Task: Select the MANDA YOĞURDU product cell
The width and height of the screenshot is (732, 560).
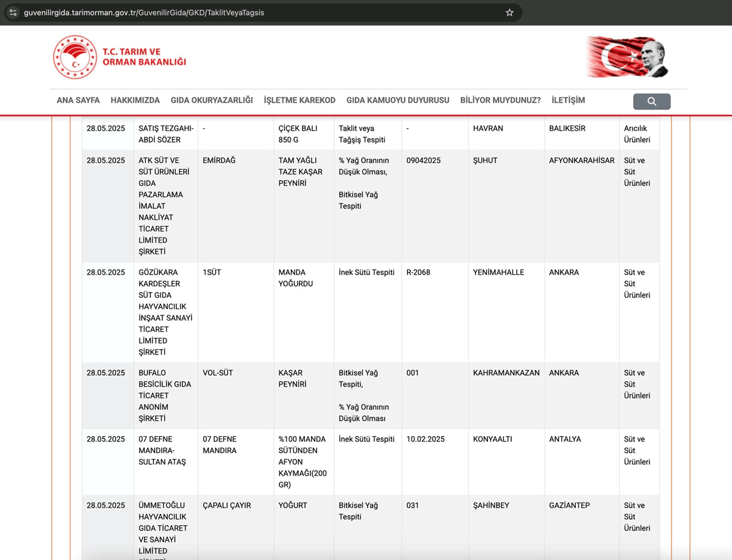Action: click(x=304, y=312)
